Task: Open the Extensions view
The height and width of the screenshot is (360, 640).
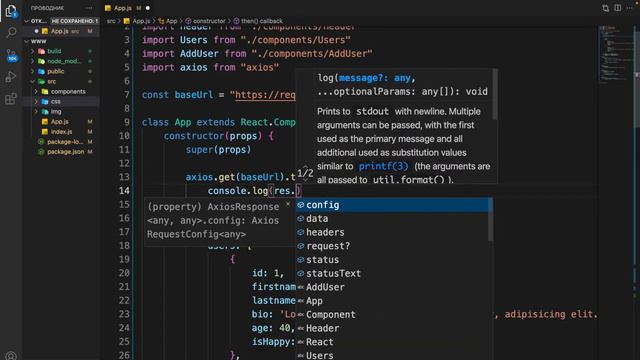Action: (11, 99)
